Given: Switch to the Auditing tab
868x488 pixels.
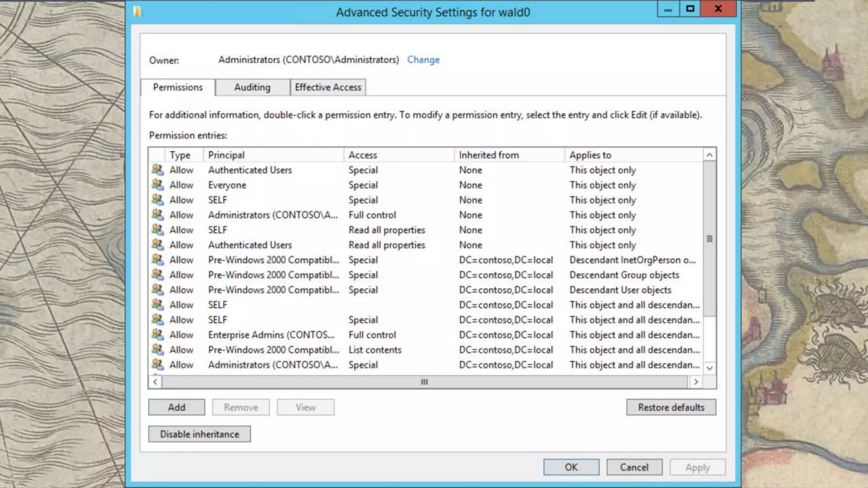Looking at the screenshot, I should point(252,87).
